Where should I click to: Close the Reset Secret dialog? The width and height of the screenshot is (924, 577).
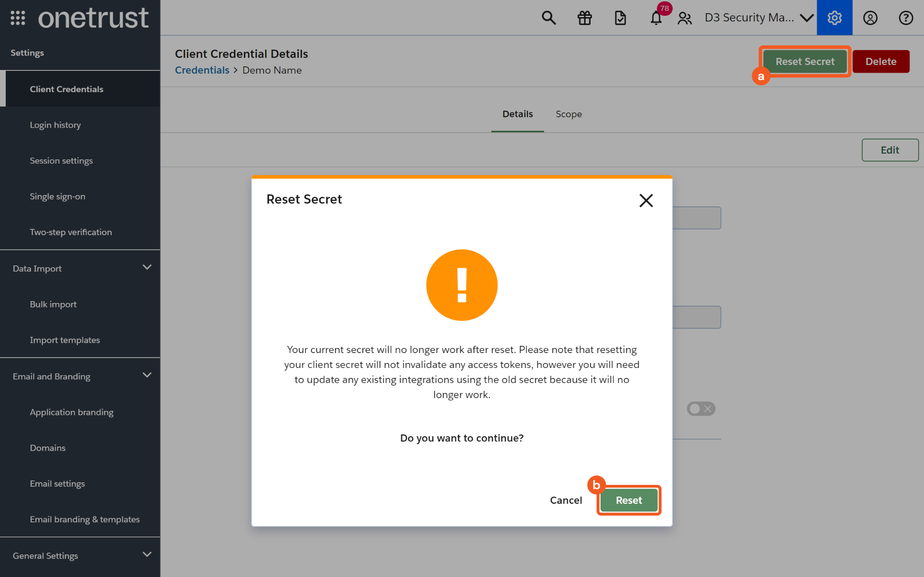pos(646,200)
